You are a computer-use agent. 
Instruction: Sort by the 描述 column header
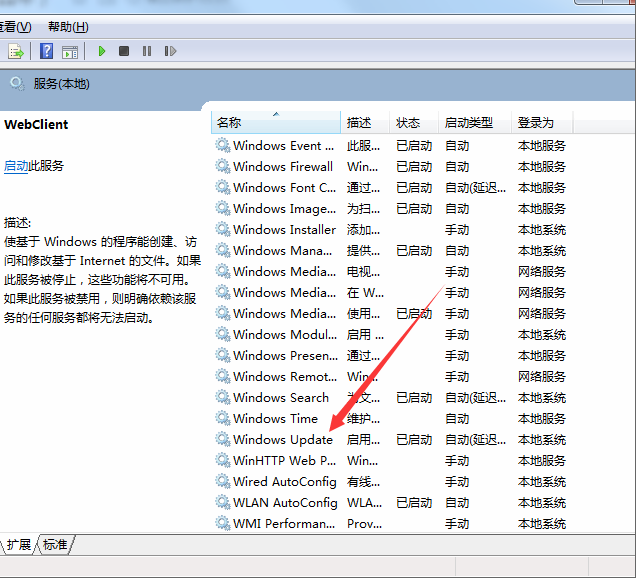[x=365, y=122]
